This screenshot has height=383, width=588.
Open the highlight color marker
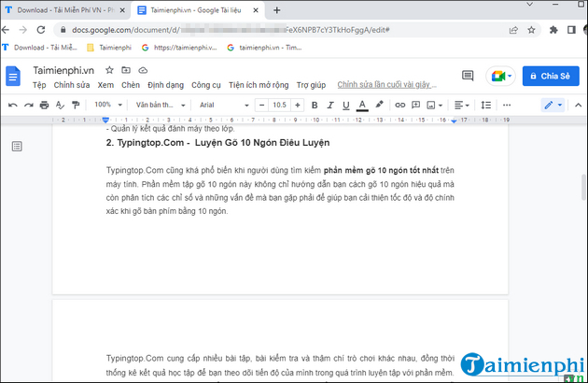point(379,105)
